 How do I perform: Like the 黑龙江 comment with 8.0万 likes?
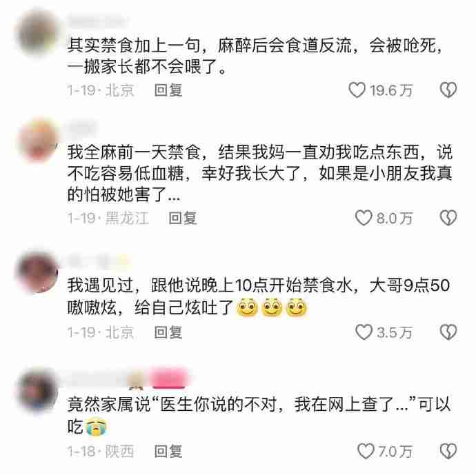(x=364, y=218)
